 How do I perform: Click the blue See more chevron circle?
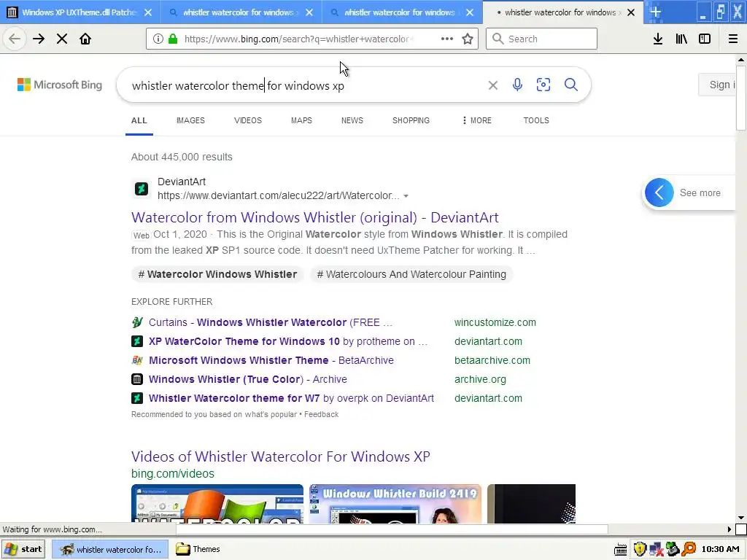tap(659, 192)
